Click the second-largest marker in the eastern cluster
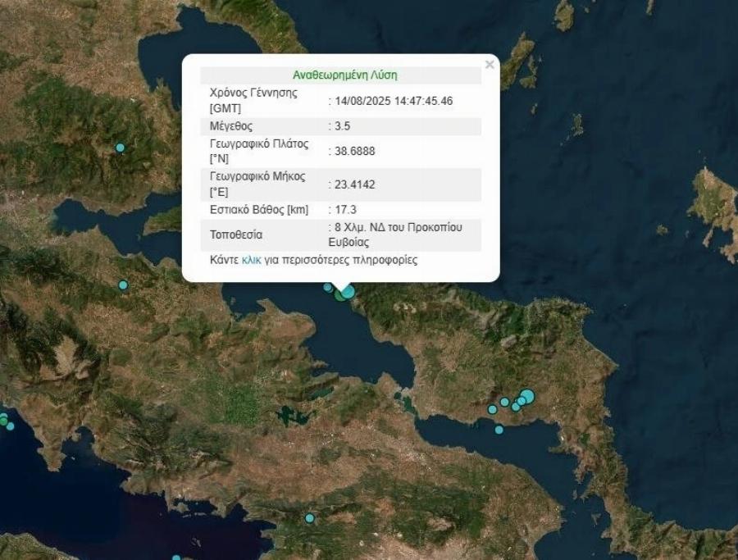738x560 pixels. tap(522, 401)
